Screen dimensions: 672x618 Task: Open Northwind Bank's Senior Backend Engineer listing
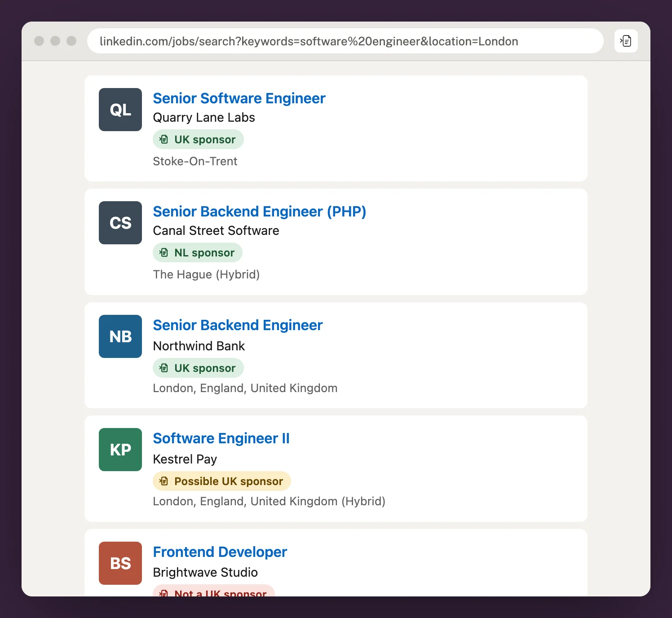(238, 325)
